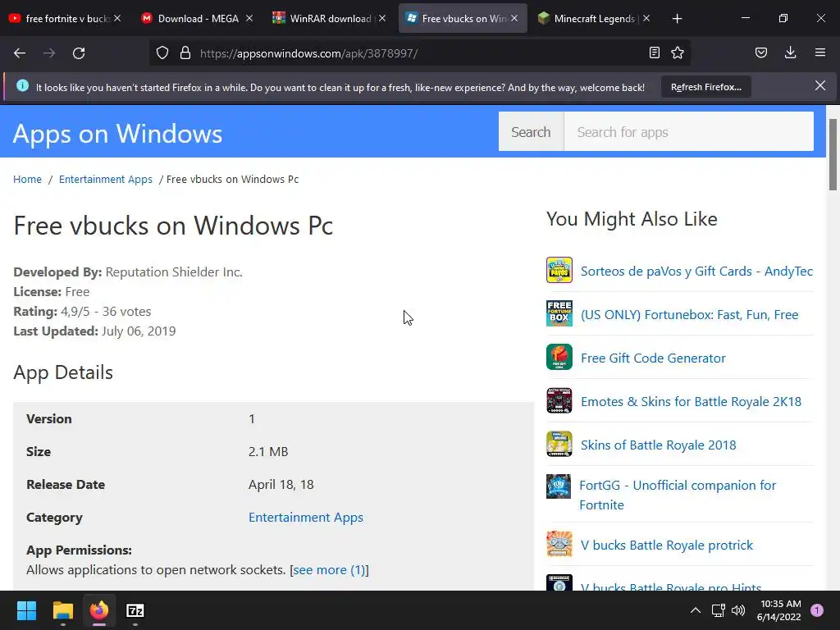Click the Sorteos de paVos app icon
Screen dimensions: 840x630
coord(559,270)
